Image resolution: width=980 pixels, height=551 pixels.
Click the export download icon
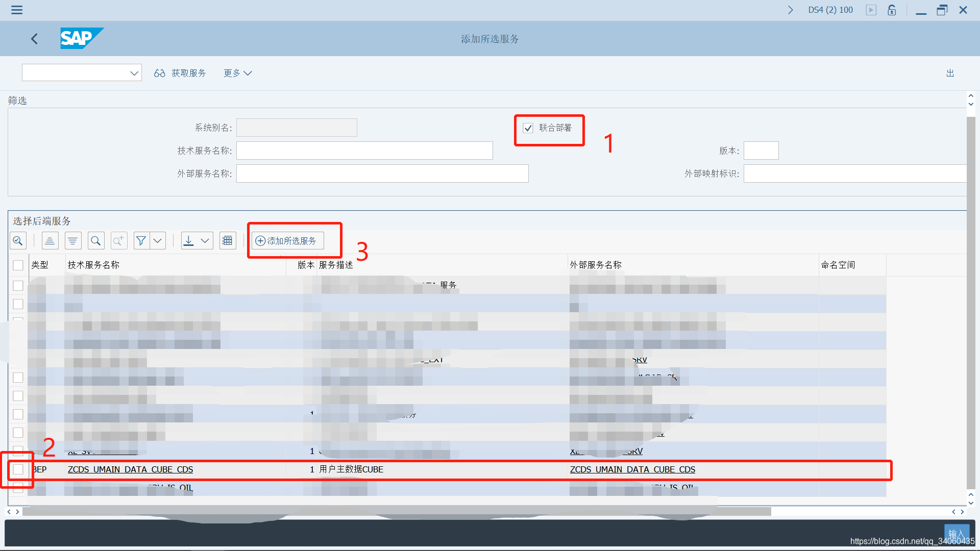click(189, 241)
